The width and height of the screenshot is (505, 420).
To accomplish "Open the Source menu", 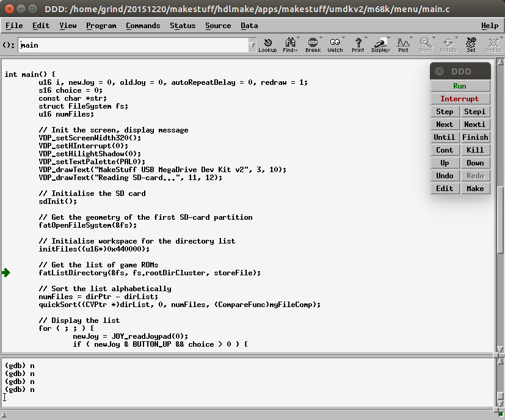I will point(217,26).
